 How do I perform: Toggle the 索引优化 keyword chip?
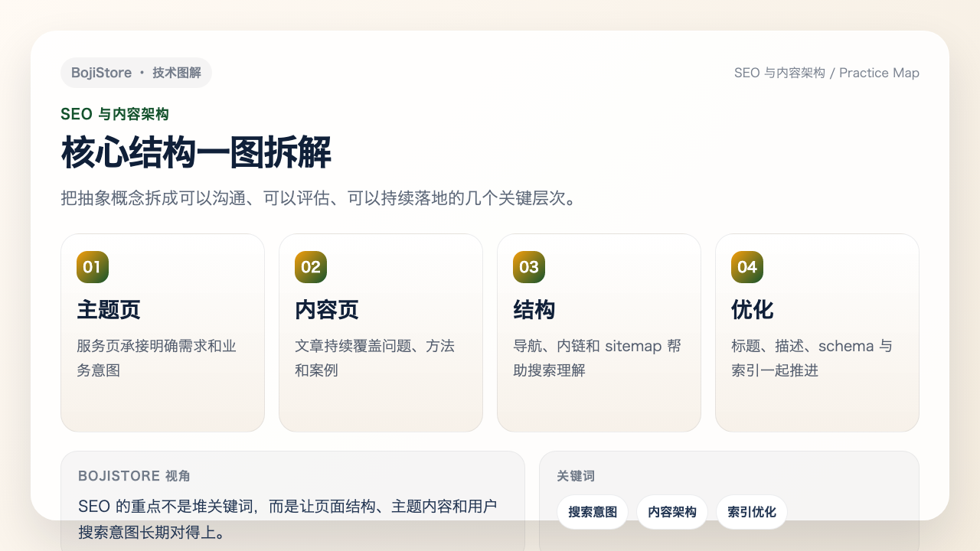751,512
